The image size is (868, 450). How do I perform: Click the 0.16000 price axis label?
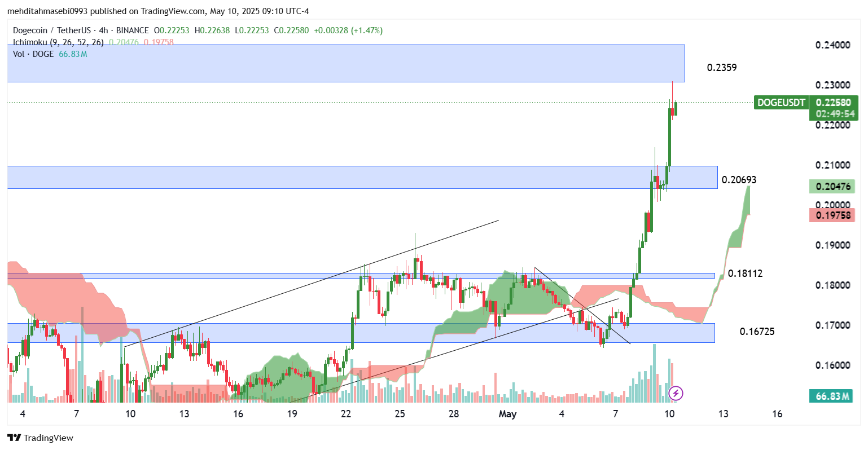pyautogui.click(x=832, y=365)
